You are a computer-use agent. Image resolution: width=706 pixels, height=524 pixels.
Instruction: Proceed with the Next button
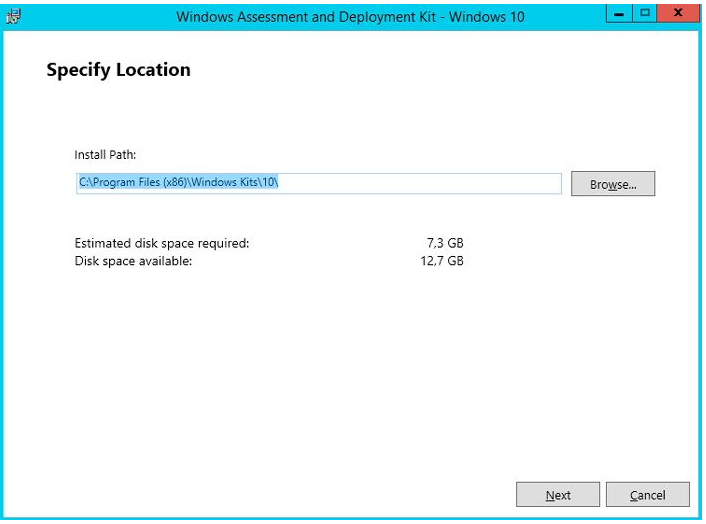pyautogui.click(x=558, y=495)
